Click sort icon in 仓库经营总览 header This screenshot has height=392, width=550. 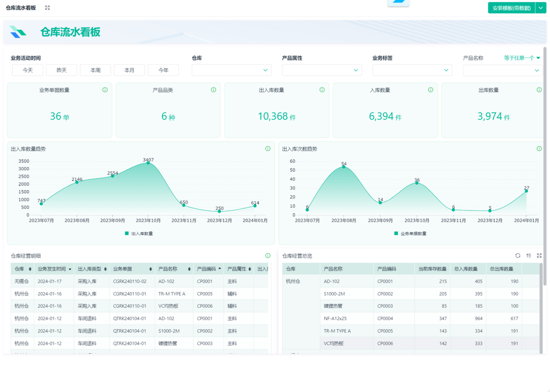coord(528,256)
